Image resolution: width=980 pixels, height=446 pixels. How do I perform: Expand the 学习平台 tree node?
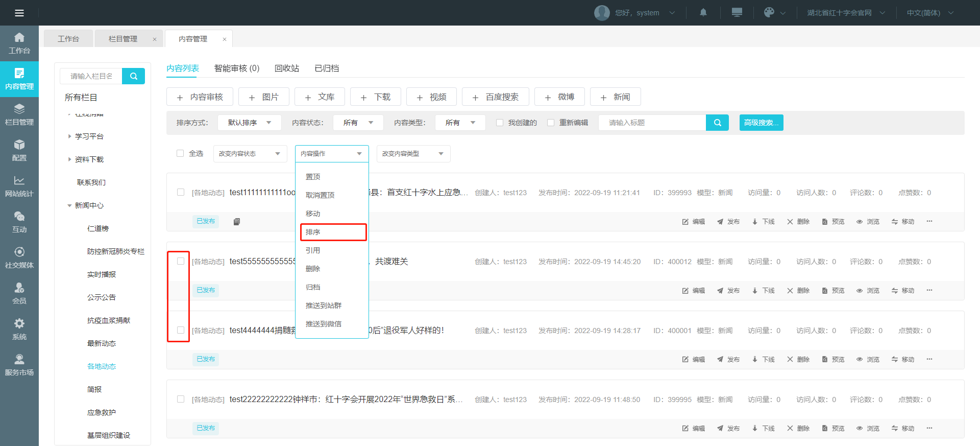[x=70, y=136]
